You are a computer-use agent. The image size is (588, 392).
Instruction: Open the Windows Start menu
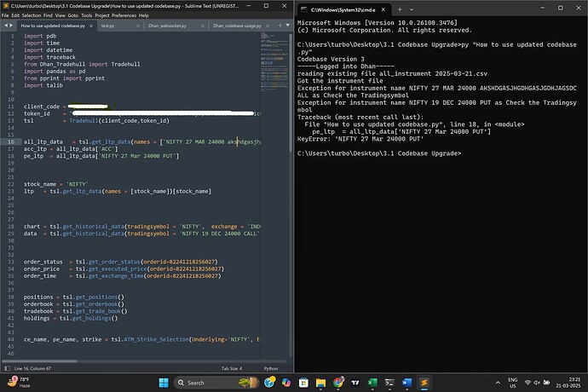164,383
